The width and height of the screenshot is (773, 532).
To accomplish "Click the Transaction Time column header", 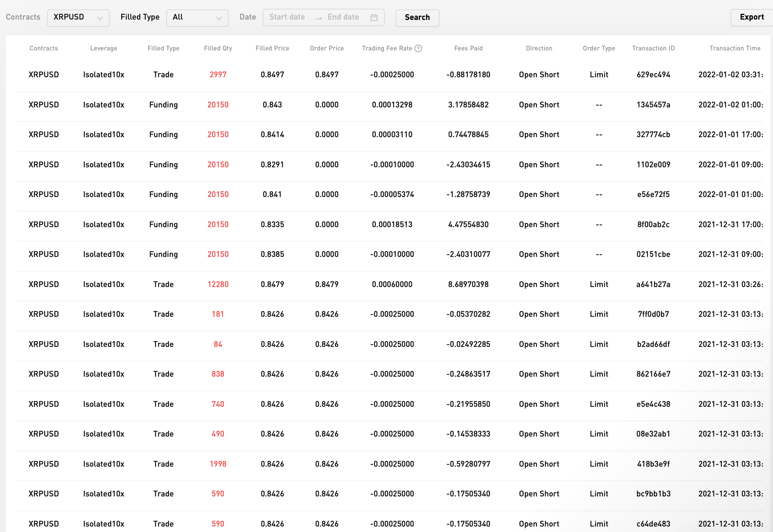I will pos(735,48).
